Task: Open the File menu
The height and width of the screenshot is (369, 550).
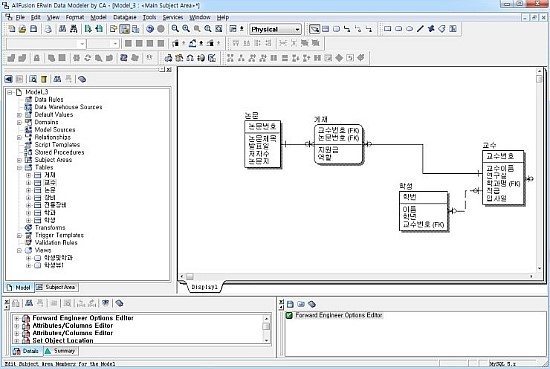Action: point(20,17)
